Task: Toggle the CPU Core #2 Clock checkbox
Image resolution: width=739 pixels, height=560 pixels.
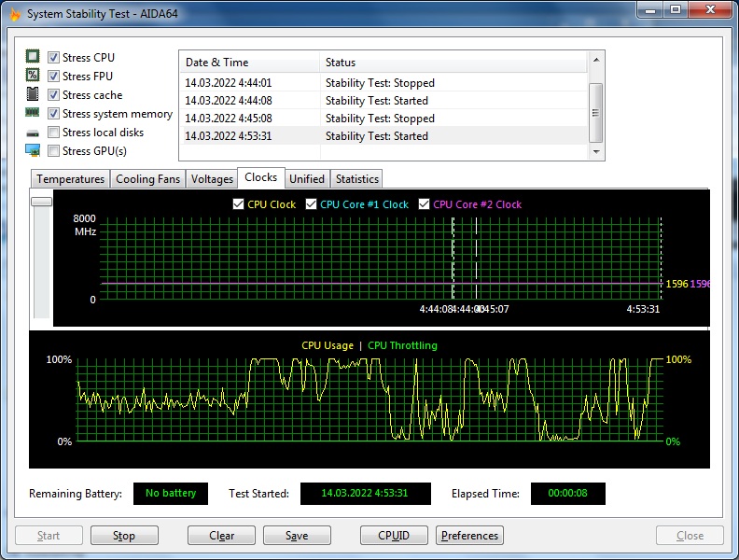Action: [x=425, y=204]
